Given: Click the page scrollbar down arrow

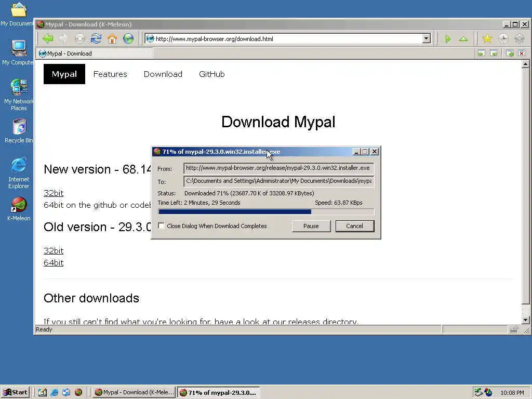Looking at the screenshot, I should point(526,320).
